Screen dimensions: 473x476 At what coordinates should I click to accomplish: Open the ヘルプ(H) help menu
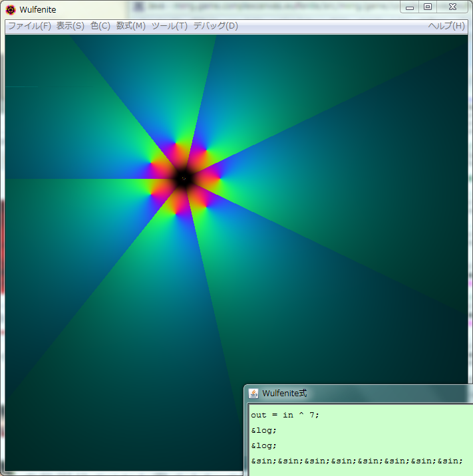[446, 26]
